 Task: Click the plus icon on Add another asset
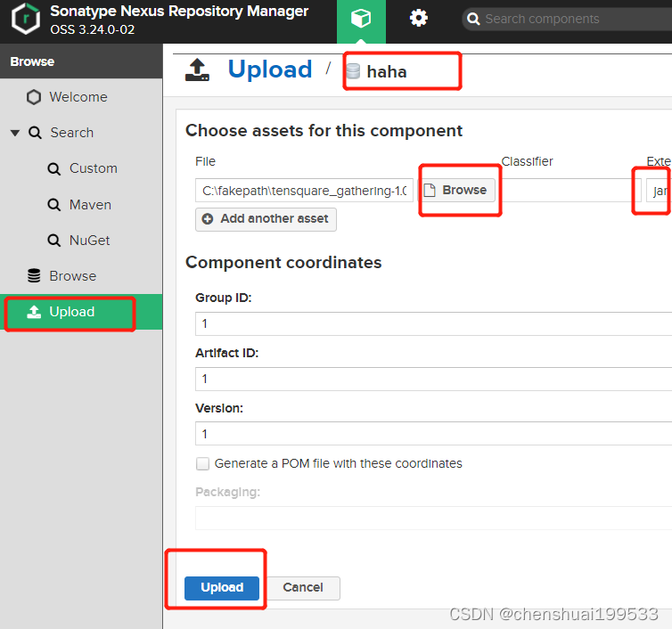click(208, 219)
